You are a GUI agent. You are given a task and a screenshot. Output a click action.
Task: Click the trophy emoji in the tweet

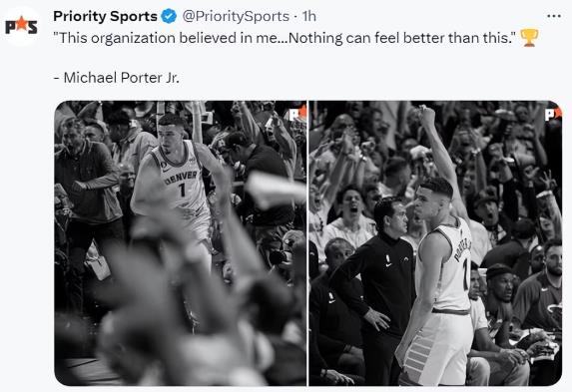(x=529, y=38)
